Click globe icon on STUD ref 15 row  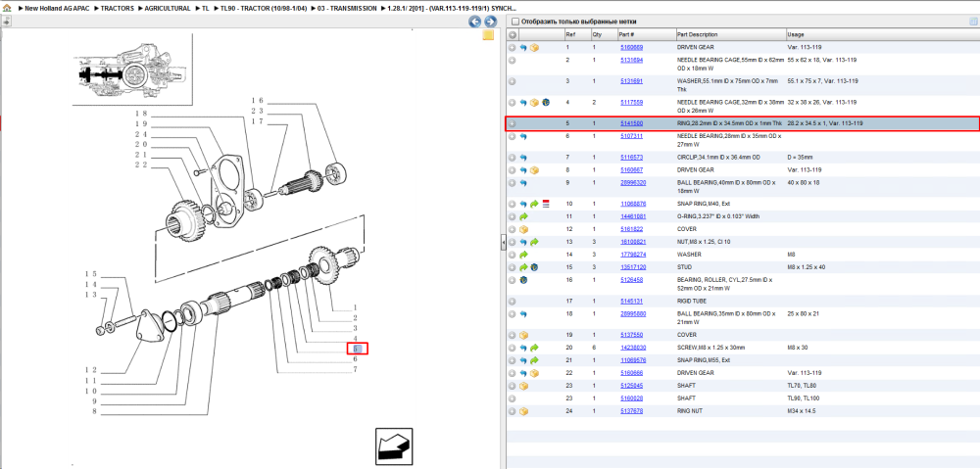pos(534,267)
